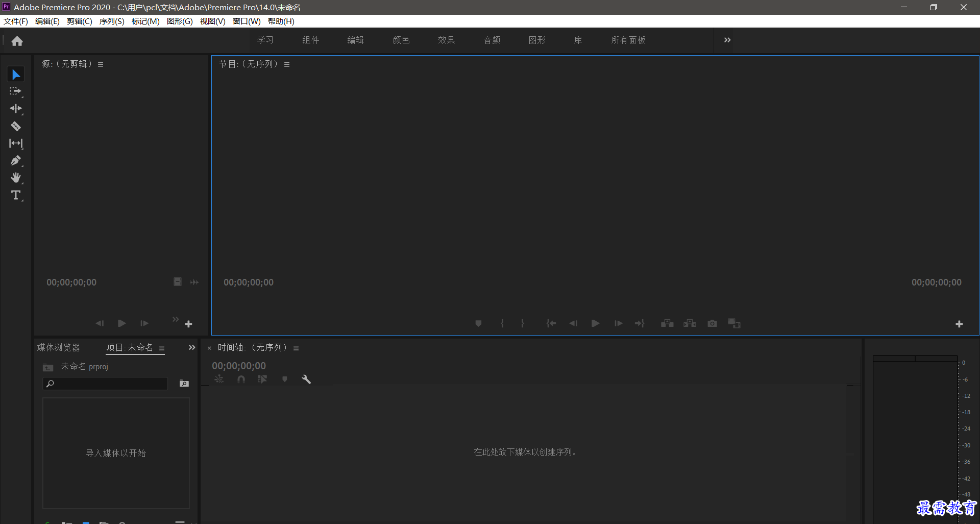Click Find-in-bin icon beside search field
Viewport: 980px width, 524px height.
(x=184, y=384)
